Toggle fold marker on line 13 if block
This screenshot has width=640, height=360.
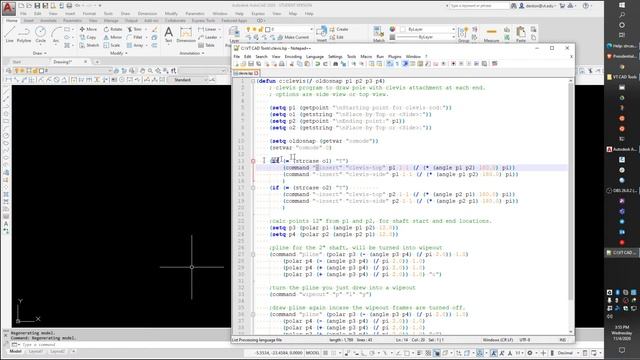pyautogui.click(x=253, y=161)
